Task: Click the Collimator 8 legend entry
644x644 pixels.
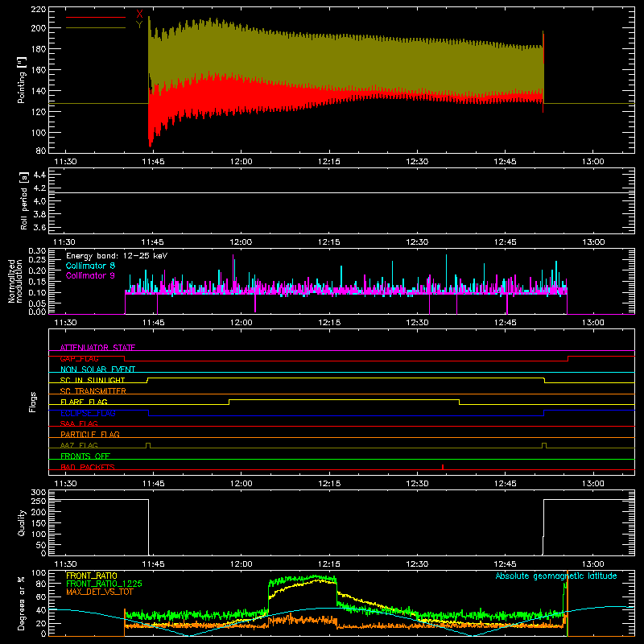Action: 90,266
